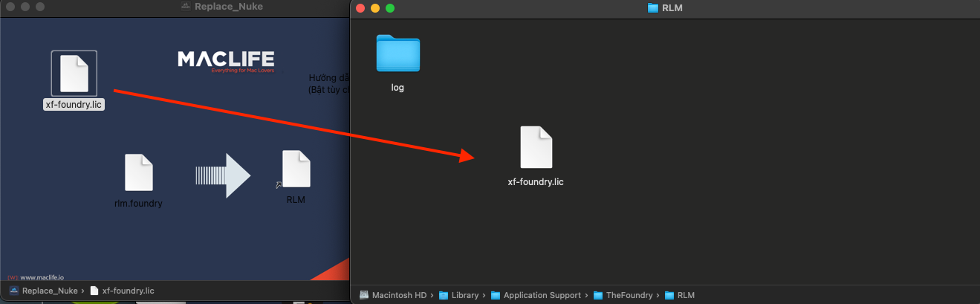Open the RLM alias shortcut icon
This screenshot has width=980, height=304.
tap(296, 170)
